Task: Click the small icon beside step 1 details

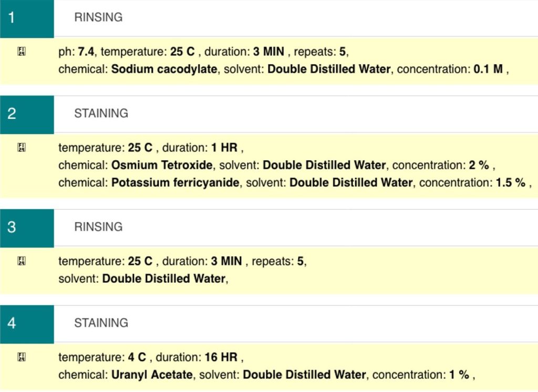Action: coord(22,51)
